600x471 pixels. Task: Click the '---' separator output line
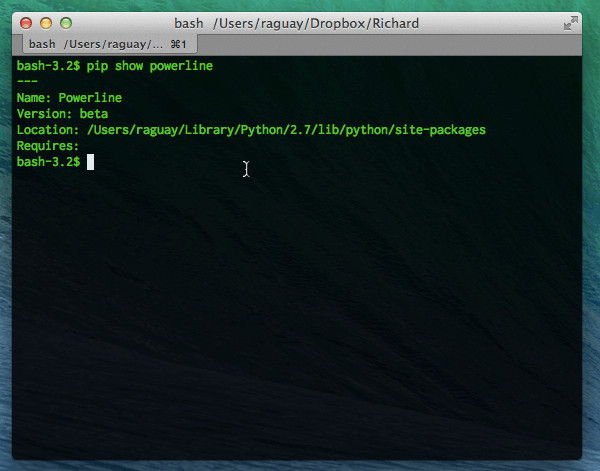27,81
